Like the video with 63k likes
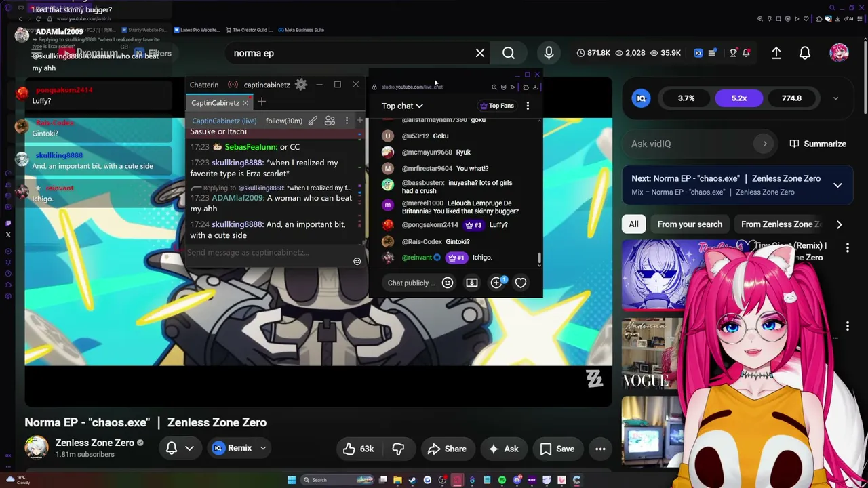The height and width of the screenshot is (488, 868). [359, 449]
